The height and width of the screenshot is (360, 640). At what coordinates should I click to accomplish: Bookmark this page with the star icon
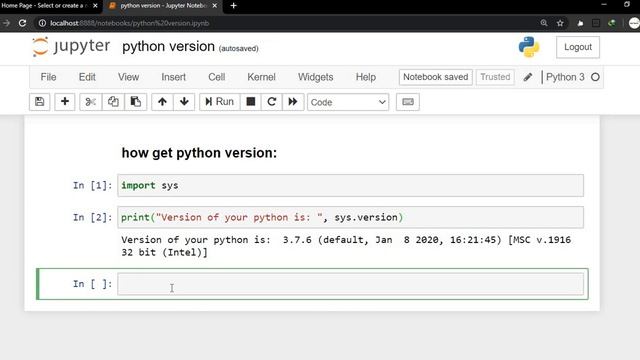[x=560, y=23]
